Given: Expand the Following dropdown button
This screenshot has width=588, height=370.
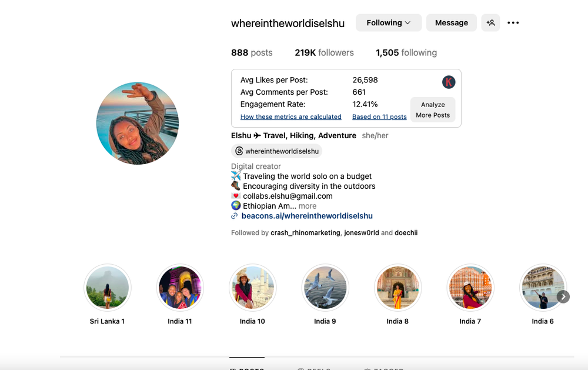Looking at the screenshot, I should pos(389,23).
